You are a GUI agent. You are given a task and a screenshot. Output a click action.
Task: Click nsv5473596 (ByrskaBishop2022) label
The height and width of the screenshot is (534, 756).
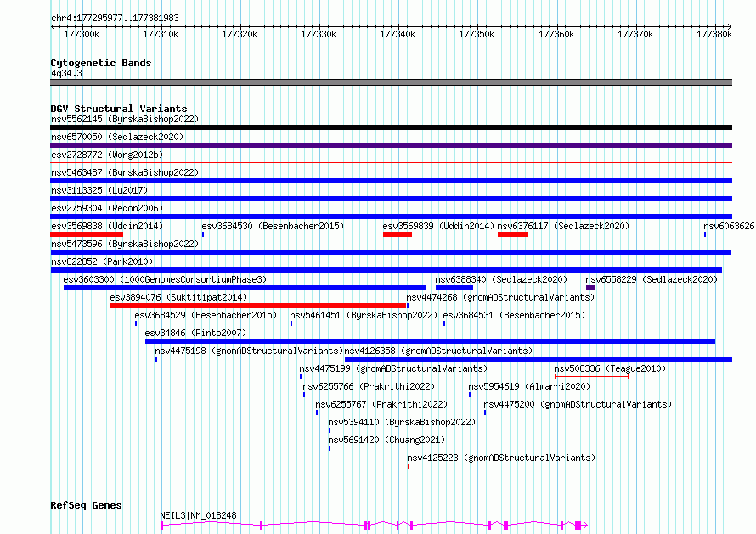coord(125,244)
